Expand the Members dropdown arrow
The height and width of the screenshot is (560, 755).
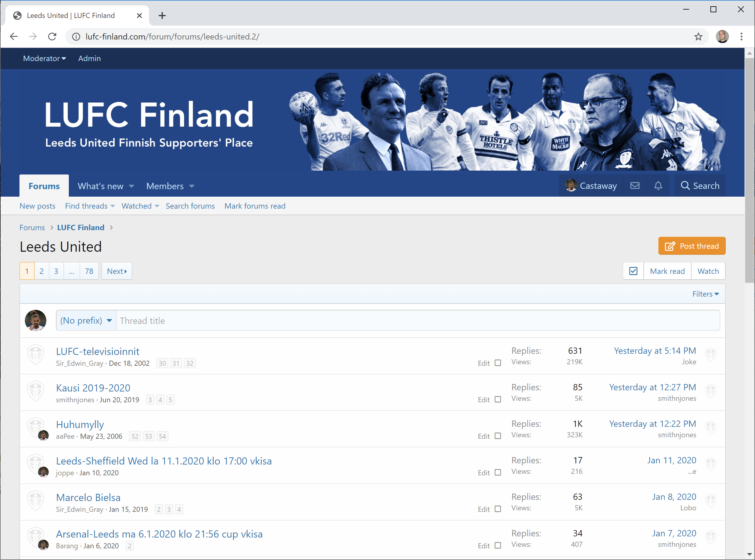(x=192, y=186)
